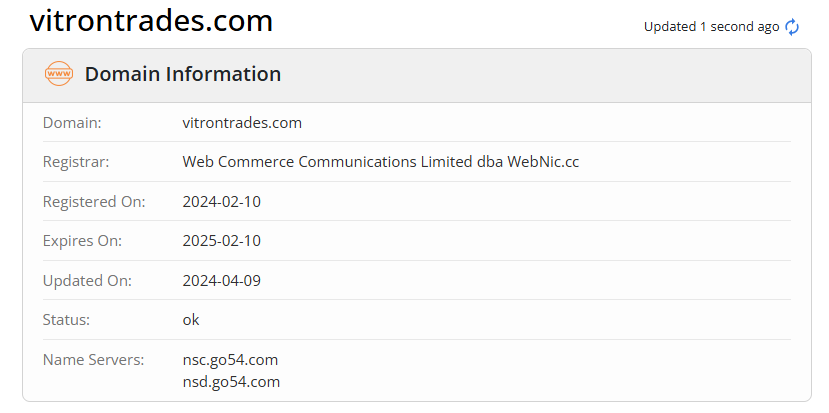Select the WebNic.cc registrar name text
This screenshot has width=829, height=413.
click(x=380, y=162)
